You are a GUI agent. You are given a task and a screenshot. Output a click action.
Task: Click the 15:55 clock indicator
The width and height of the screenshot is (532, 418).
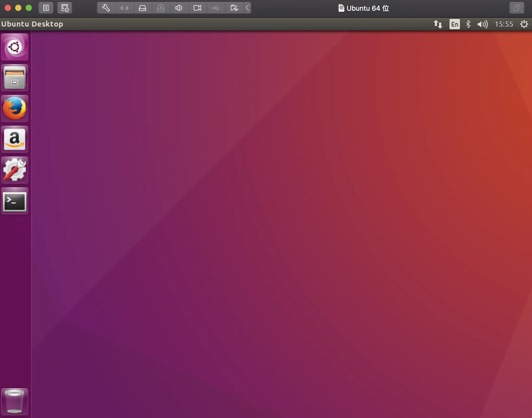coord(504,24)
